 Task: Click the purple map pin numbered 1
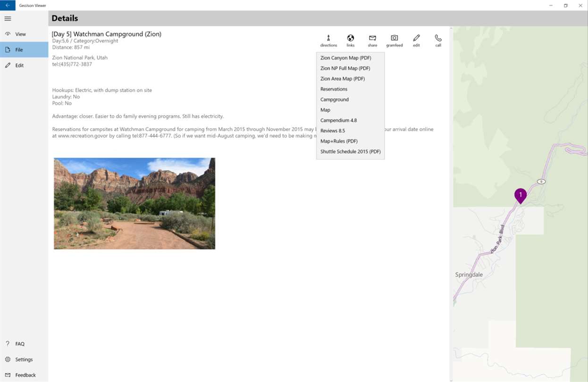tap(521, 195)
